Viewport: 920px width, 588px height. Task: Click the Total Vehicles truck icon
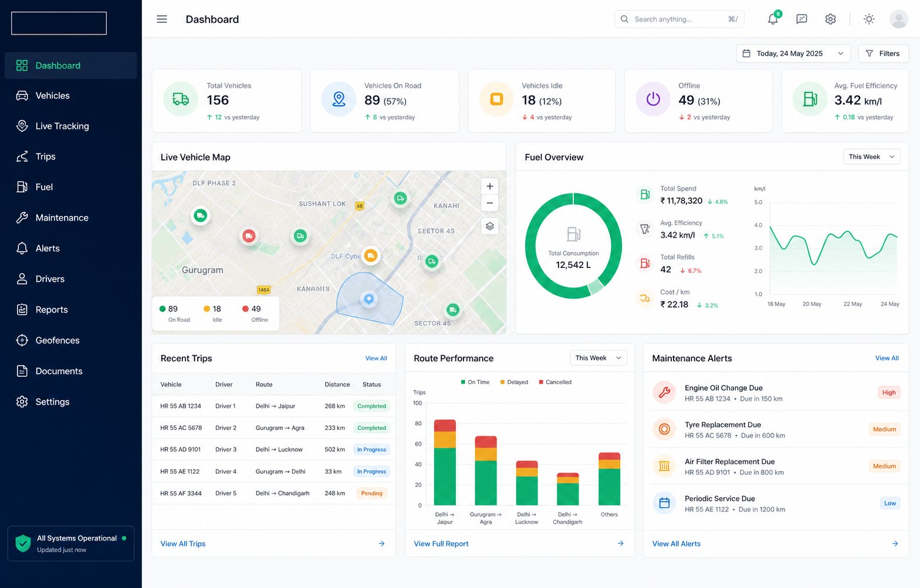[x=181, y=99]
